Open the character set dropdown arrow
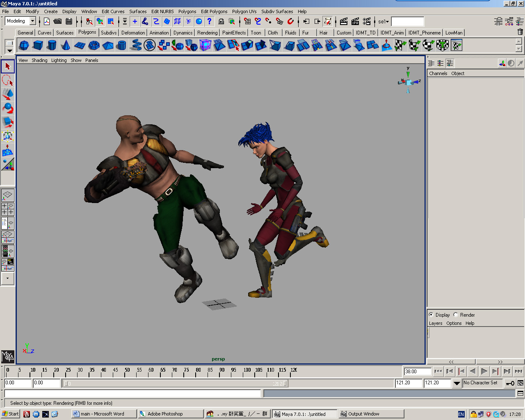This screenshot has width=525, height=420. pyautogui.click(x=457, y=383)
